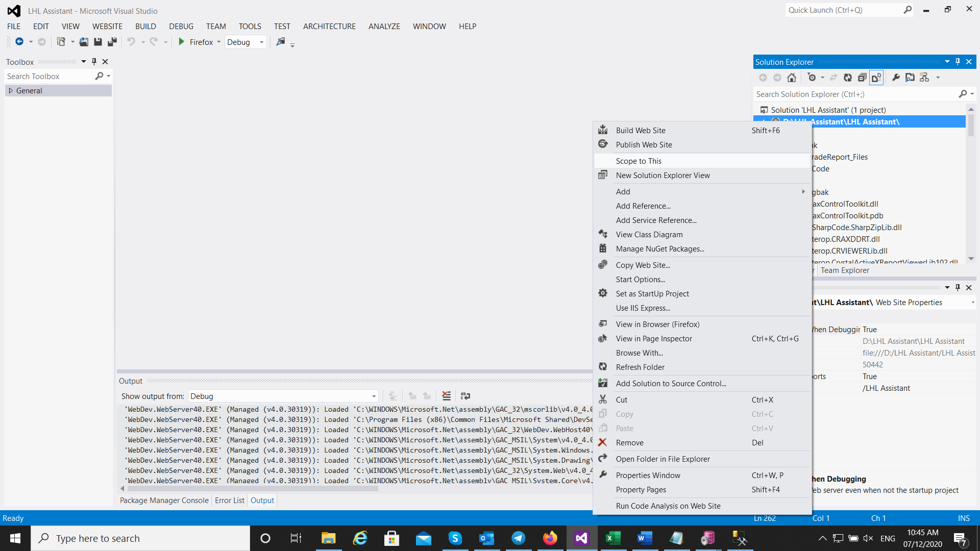This screenshot has width=980, height=551.
Task: Click the Find in Files toolbar icon
Action: click(280, 42)
